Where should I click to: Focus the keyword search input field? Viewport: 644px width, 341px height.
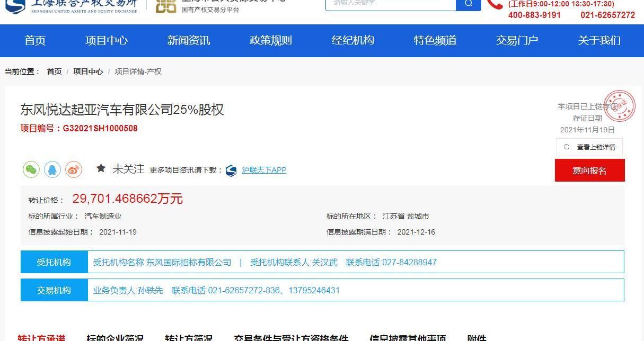391,4
